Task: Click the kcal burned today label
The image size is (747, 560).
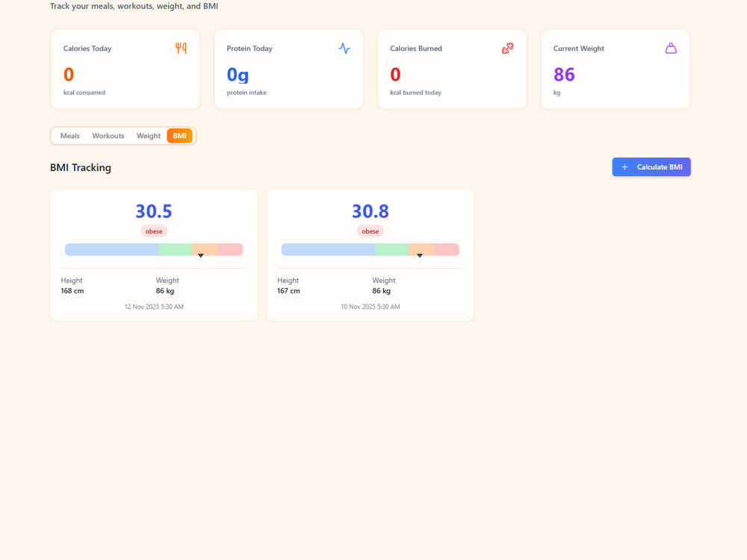Action: click(x=415, y=93)
